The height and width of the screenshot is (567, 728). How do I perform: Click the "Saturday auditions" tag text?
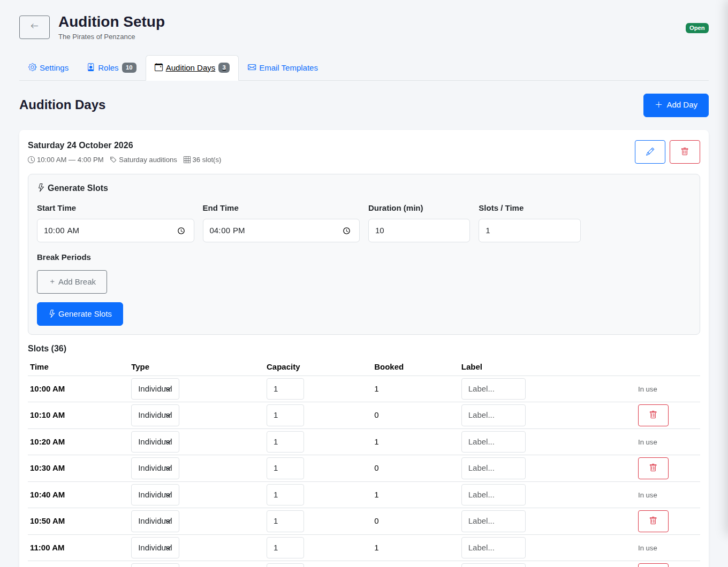click(148, 160)
